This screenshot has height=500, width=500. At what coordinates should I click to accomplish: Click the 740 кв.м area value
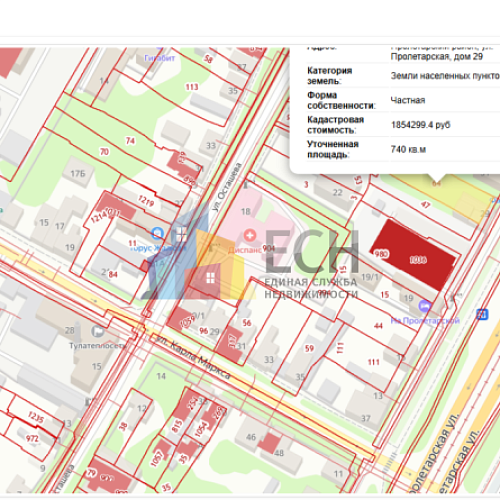408,149
